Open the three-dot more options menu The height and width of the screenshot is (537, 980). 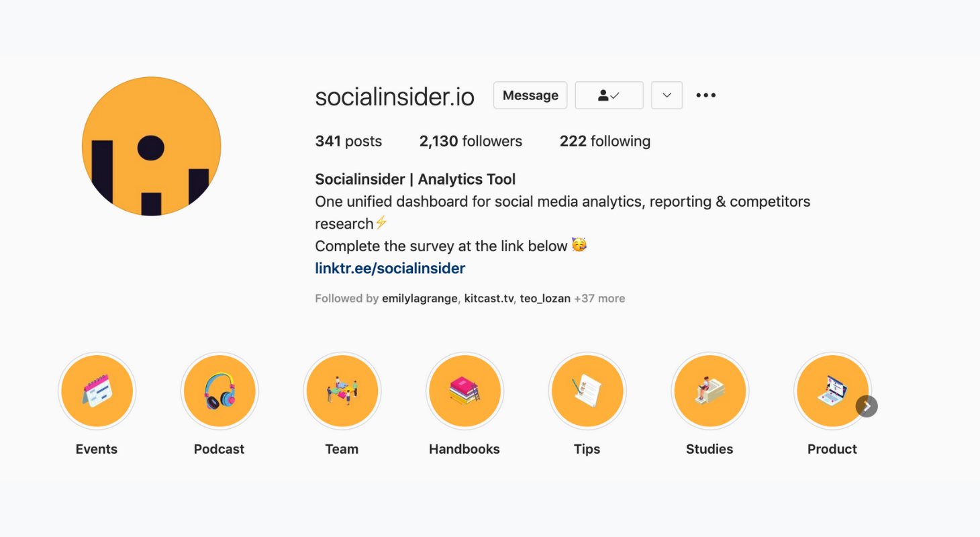point(705,95)
